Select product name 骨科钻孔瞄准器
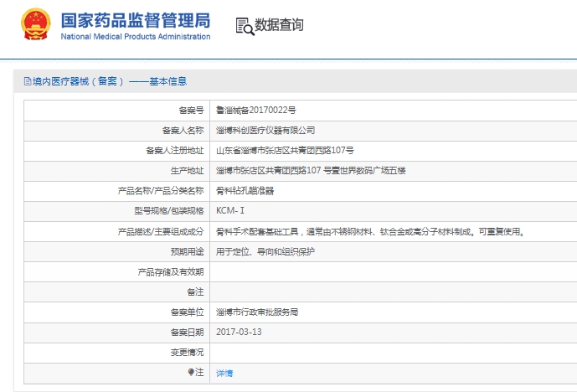The width and height of the screenshot is (577, 392). pos(245,191)
